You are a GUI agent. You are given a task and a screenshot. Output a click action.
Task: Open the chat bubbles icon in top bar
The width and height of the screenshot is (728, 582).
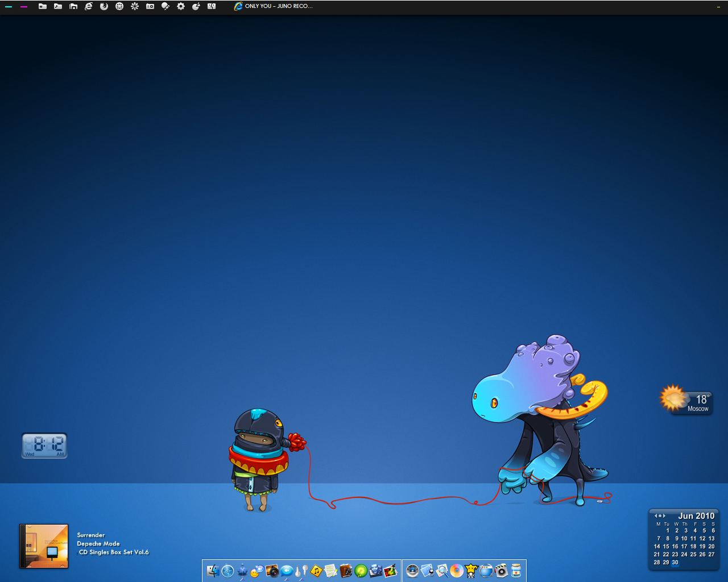click(166, 6)
